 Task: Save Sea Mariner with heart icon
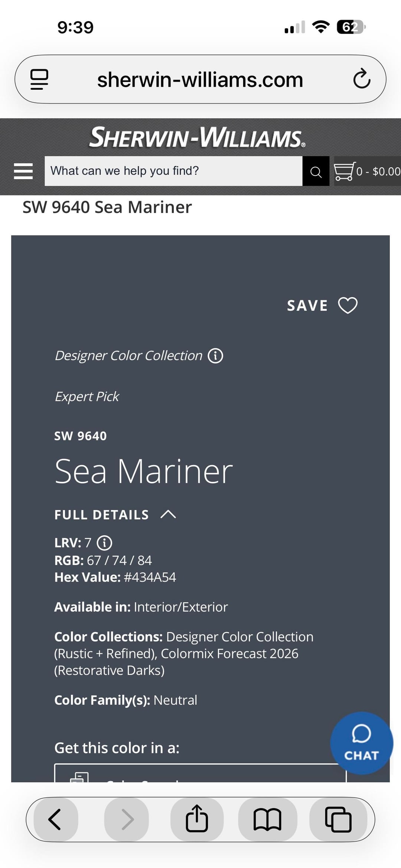[x=348, y=306]
